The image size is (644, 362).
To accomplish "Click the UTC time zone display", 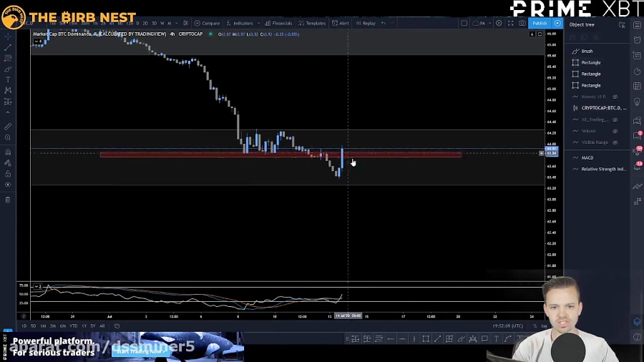I will 507,326.
